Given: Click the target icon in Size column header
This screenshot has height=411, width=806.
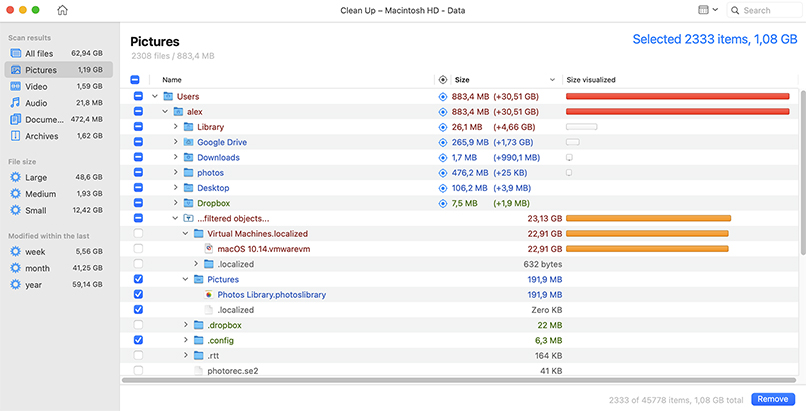Looking at the screenshot, I should (443, 79).
